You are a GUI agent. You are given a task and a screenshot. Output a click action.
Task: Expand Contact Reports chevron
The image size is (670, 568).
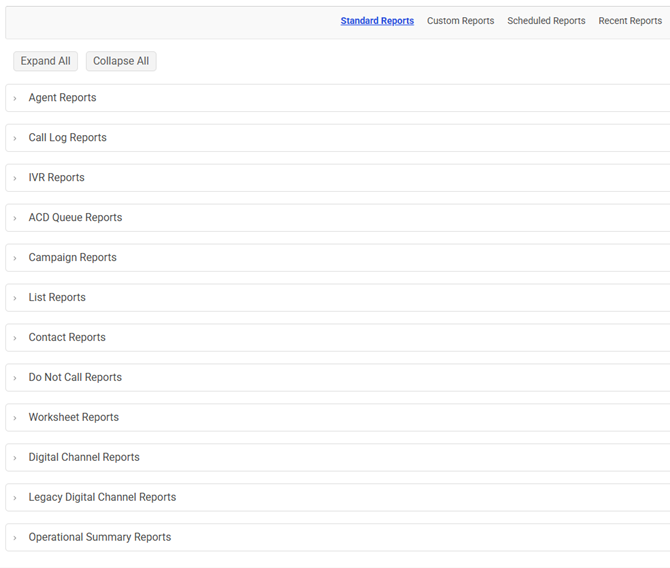point(15,338)
